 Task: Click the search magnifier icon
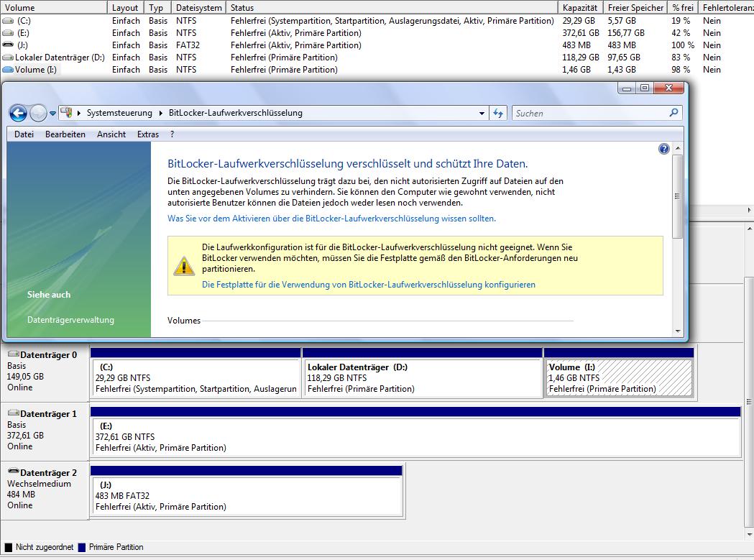point(673,113)
